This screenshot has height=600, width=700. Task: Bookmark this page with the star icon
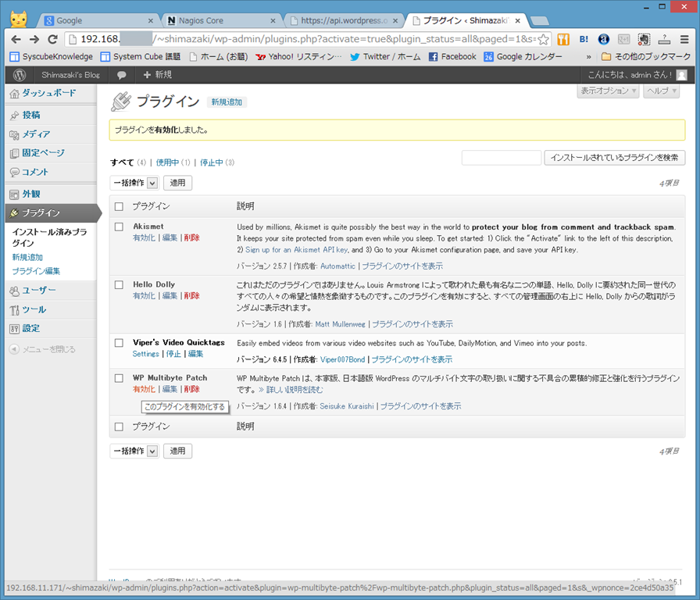point(543,39)
